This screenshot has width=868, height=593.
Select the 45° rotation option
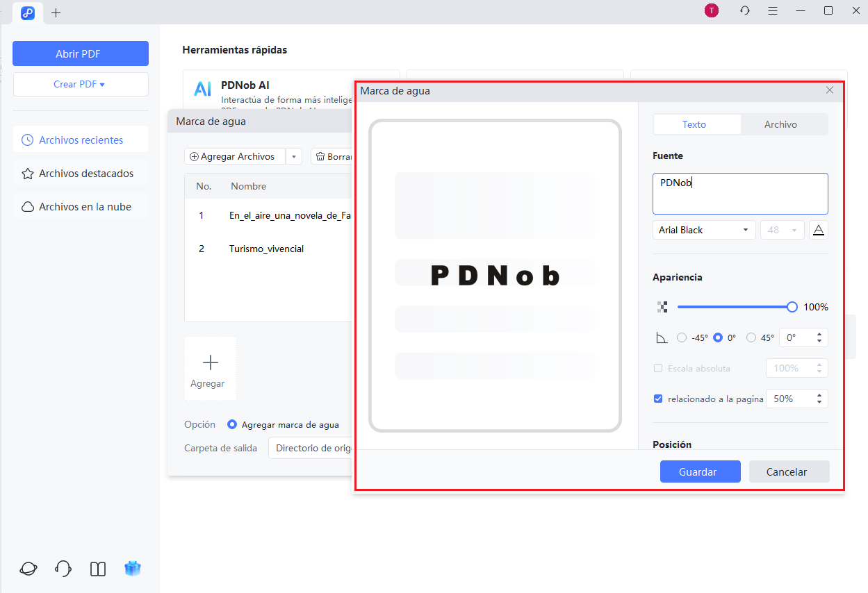point(751,337)
